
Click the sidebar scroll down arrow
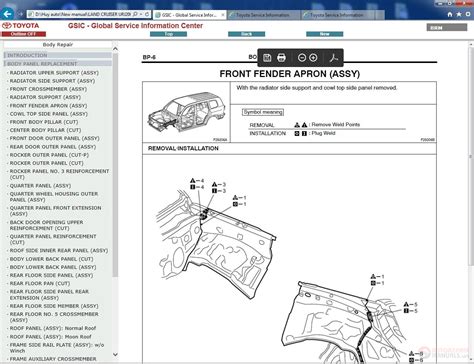[115, 355]
